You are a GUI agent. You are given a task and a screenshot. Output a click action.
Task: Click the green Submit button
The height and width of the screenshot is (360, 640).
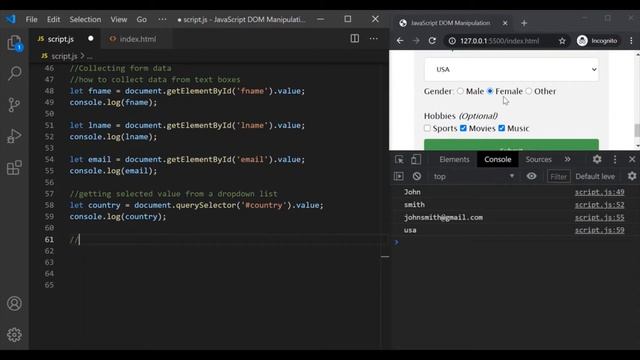coord(511,145)
